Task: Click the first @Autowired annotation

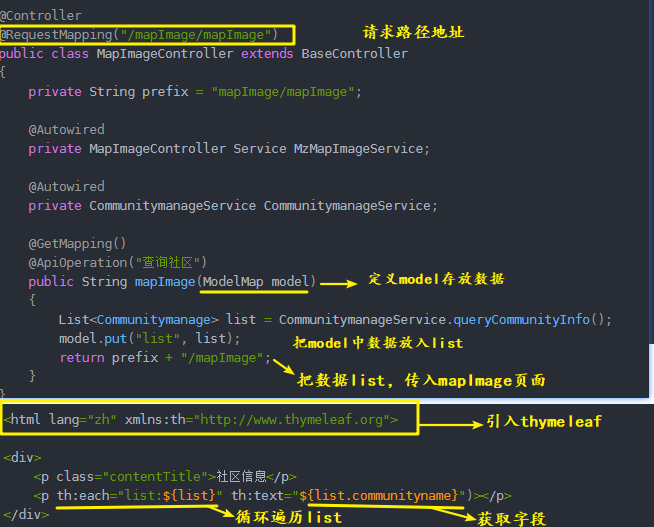Action: tap(66, 130)
